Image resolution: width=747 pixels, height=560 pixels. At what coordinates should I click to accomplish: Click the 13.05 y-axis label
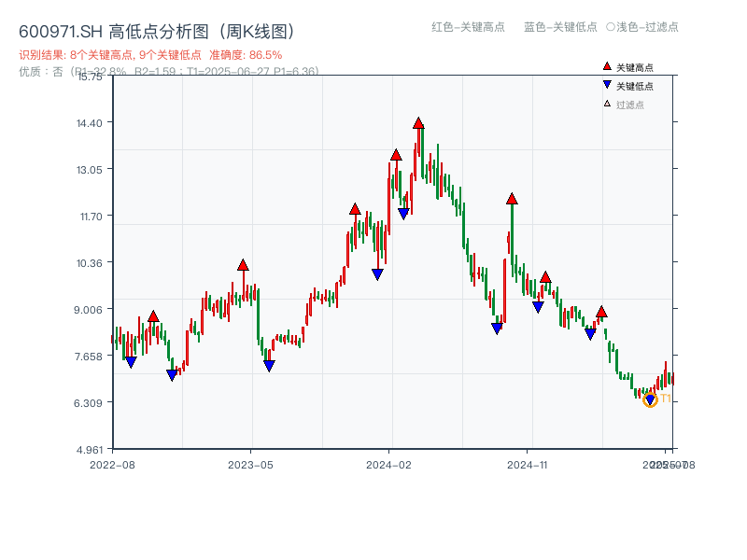point(89,170)
